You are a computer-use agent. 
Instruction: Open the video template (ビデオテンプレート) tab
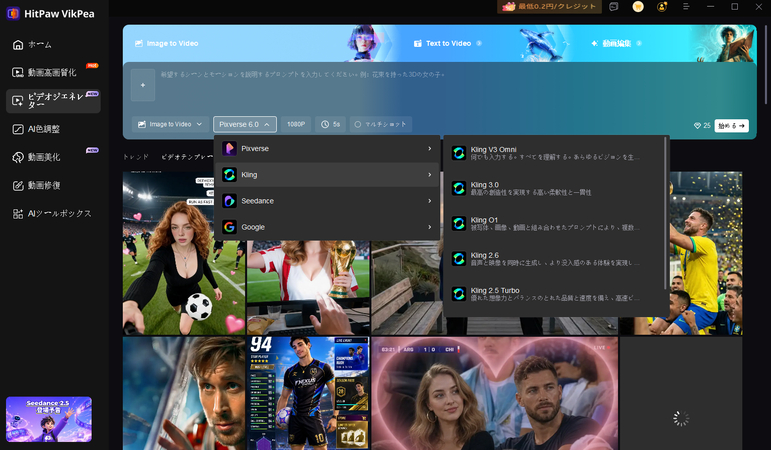(187, 157)
